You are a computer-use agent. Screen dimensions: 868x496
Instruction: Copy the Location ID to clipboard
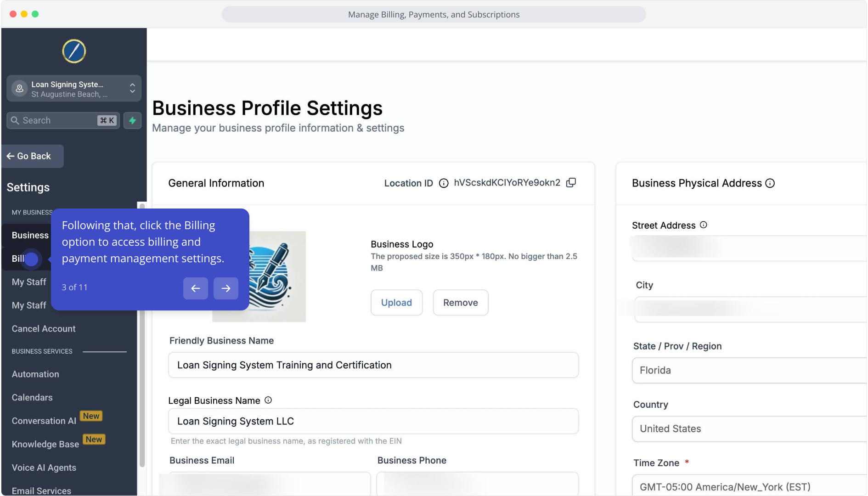(x=571, y=183)
